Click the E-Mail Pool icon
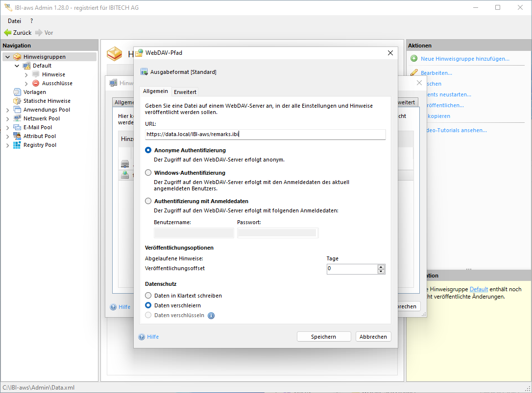The image size is (532, 393). (17, 127)
